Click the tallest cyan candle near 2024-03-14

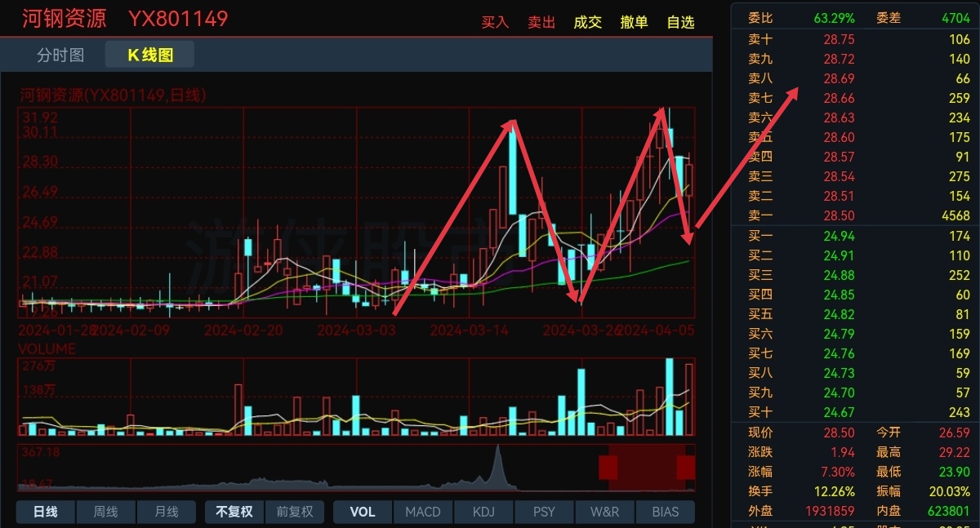[512, 166]
